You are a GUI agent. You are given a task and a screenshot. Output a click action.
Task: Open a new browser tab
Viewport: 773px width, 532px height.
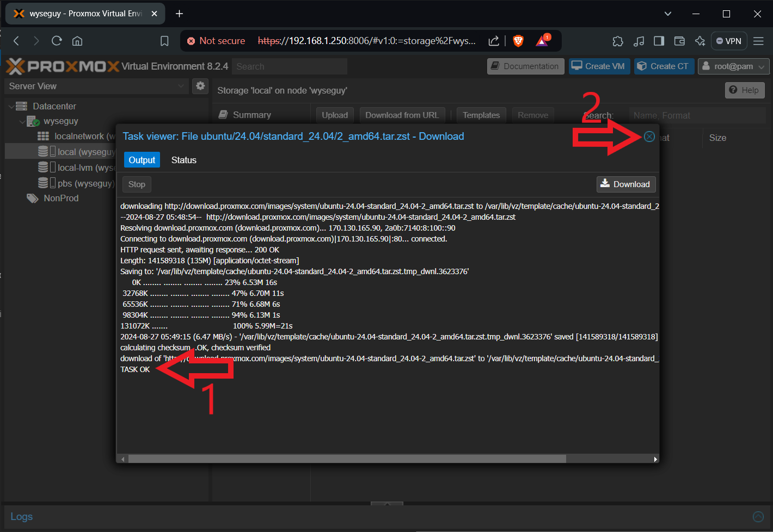point(179,14)
